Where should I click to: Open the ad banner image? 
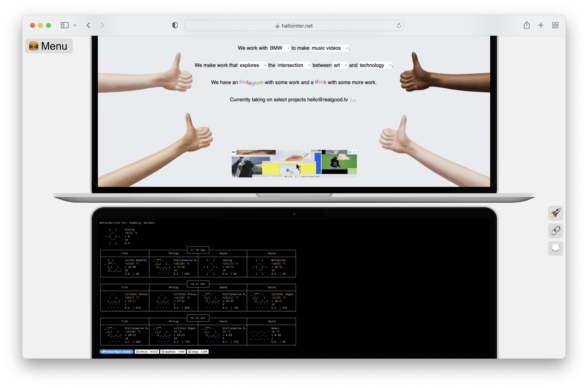tap(294, 164)
